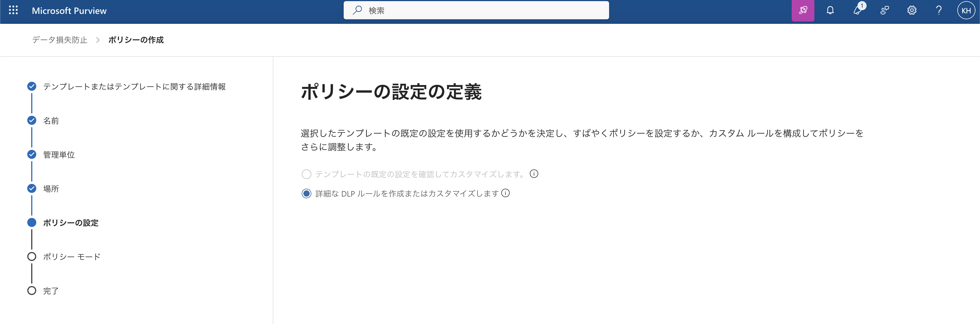
Task: Open the people feedback icon
Action: coord(884,10)
